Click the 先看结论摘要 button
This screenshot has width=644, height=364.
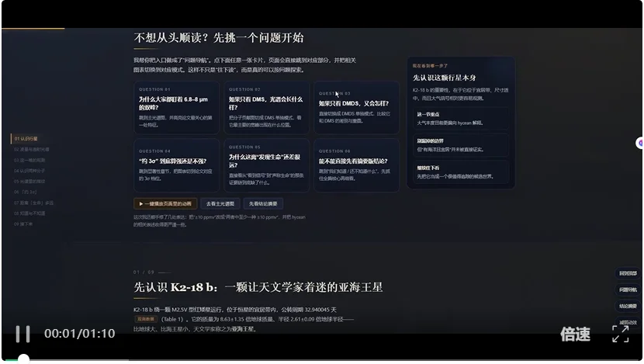click(x=263, y=204)
